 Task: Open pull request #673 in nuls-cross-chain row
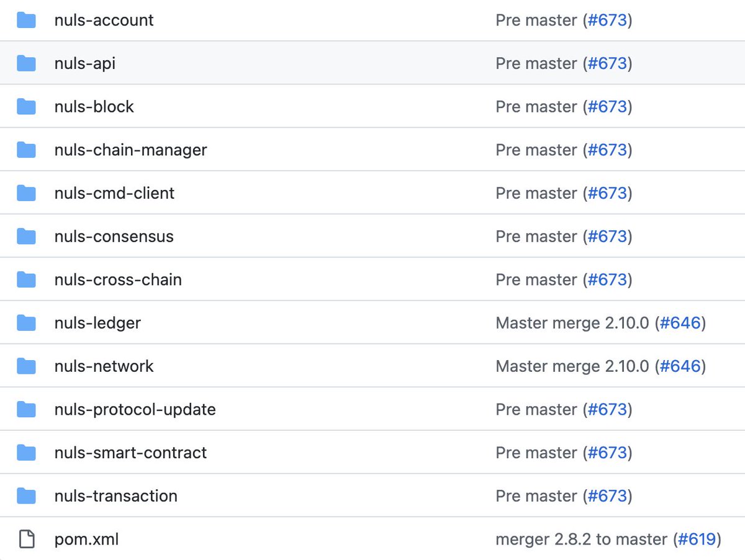[607, 279]
